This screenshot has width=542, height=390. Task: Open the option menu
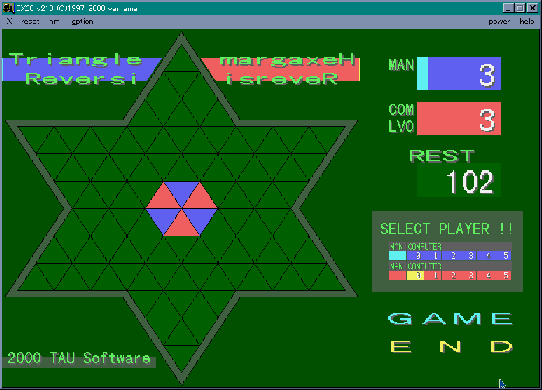pos(82,21)
